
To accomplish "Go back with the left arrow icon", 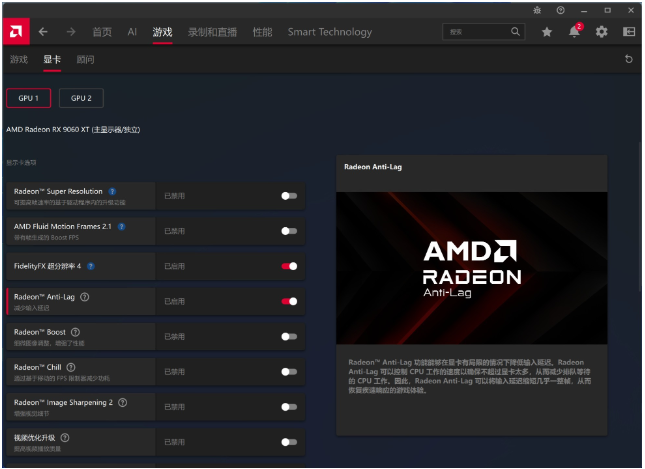I will click(x=43, y=32).
